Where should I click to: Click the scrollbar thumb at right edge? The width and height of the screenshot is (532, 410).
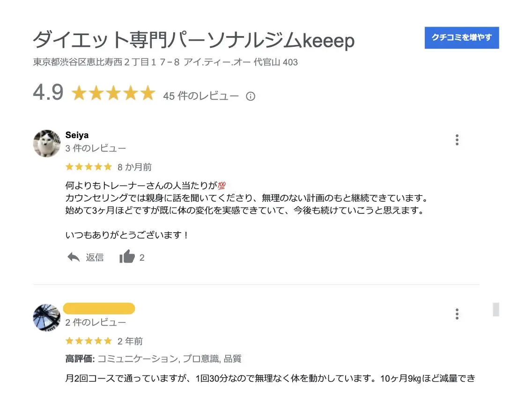(x=495, y=309)
